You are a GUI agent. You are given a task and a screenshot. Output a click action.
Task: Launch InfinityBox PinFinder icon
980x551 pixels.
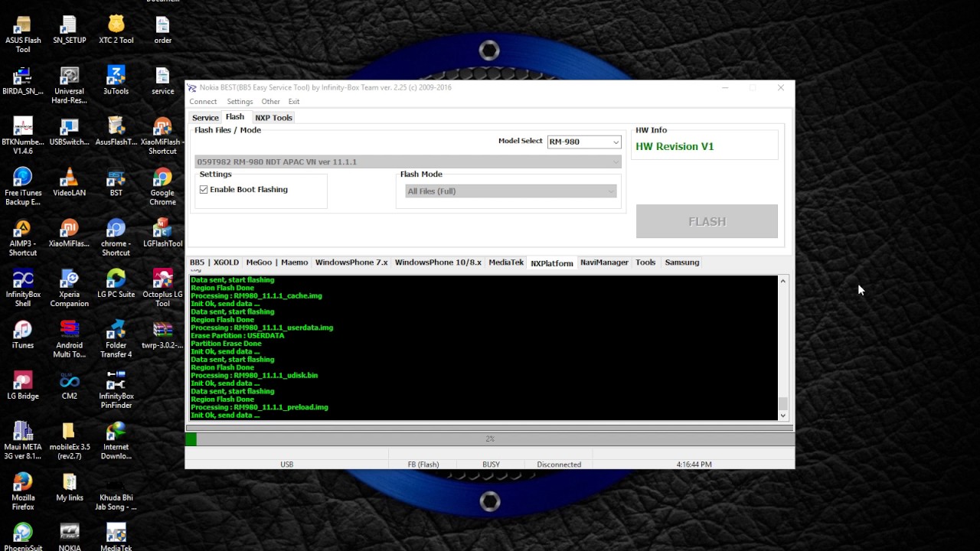116,390
